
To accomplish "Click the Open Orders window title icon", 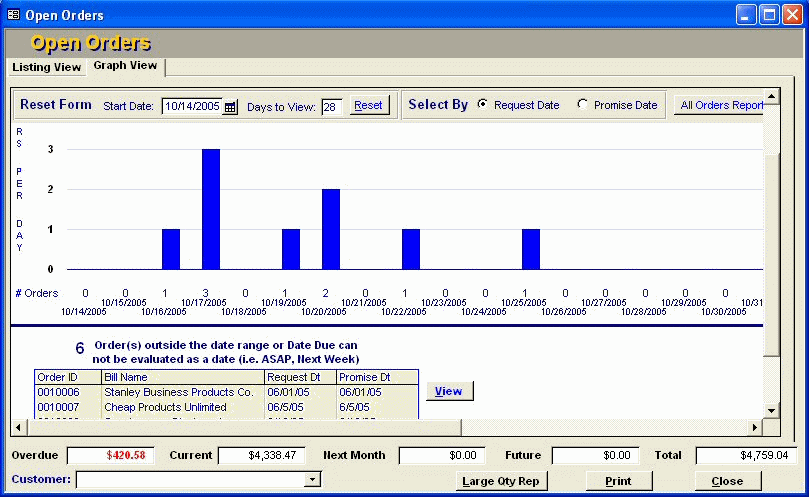I will pos(13,15).
